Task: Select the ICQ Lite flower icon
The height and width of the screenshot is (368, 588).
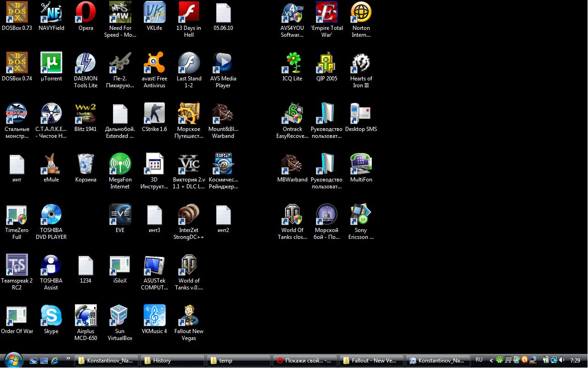Action: coord(292,63)
